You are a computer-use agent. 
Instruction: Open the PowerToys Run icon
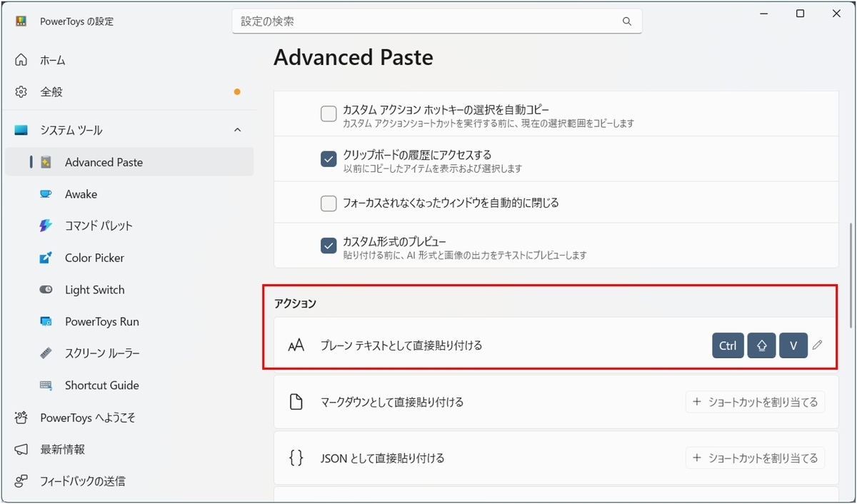tap(46, 321)
